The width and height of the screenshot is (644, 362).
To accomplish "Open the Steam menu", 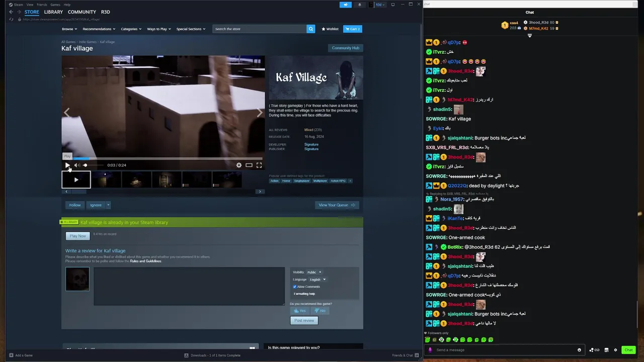I will point(16,5).
